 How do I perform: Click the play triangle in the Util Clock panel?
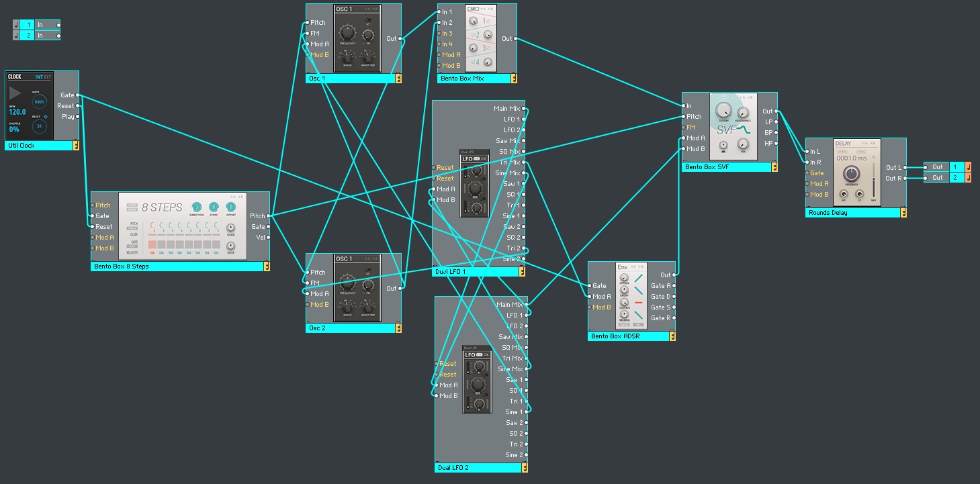pos(15,93)
